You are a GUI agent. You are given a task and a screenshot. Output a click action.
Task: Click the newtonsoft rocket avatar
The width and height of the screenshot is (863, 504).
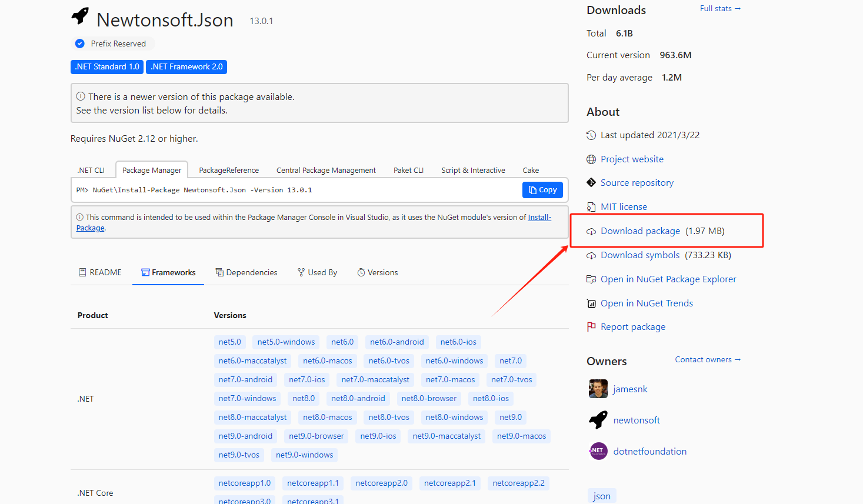tap(598, 420)
